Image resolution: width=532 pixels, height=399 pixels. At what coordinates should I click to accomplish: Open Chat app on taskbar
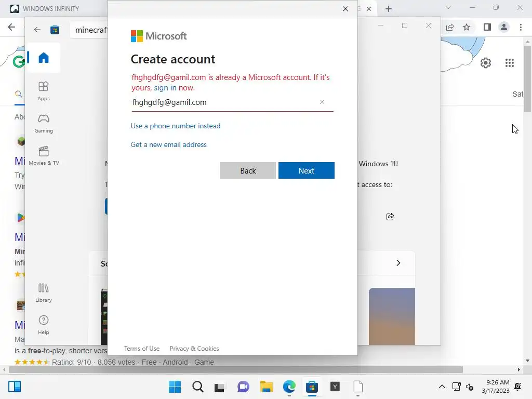click(243, 387)
